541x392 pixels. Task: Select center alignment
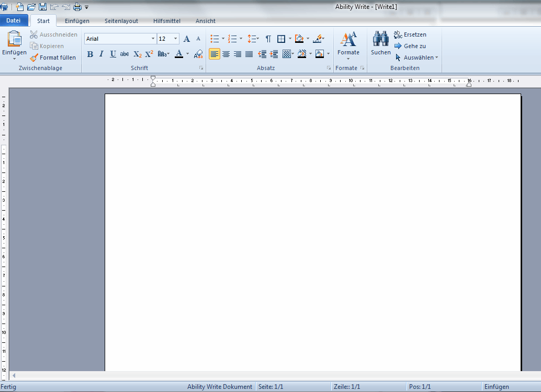(x=226, y=54)
